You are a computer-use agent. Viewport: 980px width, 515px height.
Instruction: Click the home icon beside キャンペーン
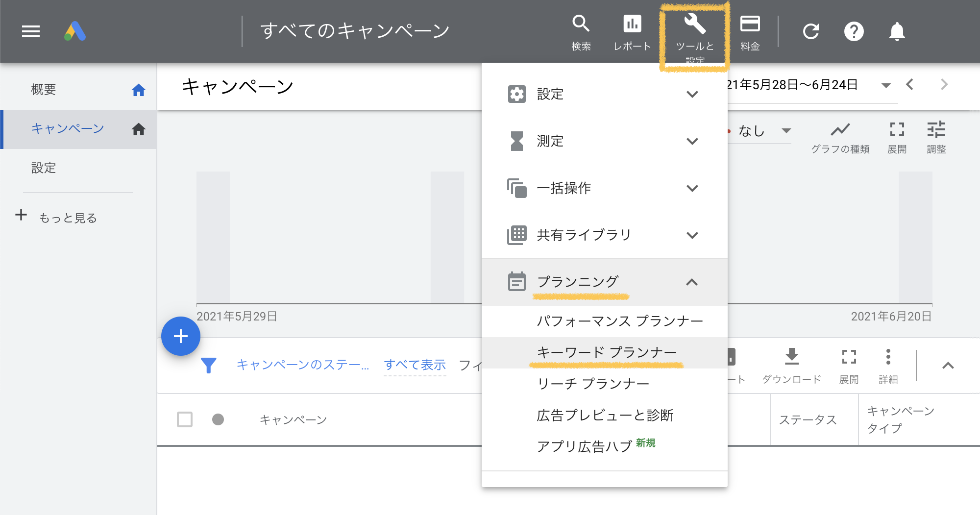139,129
